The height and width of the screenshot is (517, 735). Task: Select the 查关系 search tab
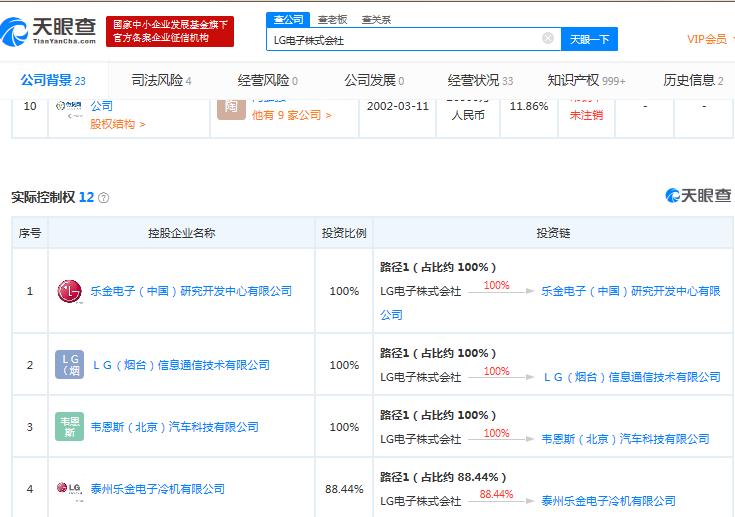pos(376,20)
